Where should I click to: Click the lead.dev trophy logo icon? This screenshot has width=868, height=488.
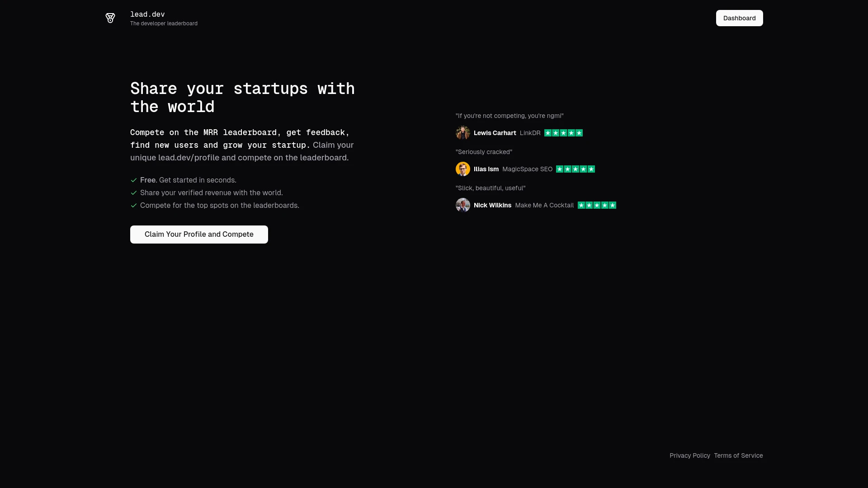[110, 18]
